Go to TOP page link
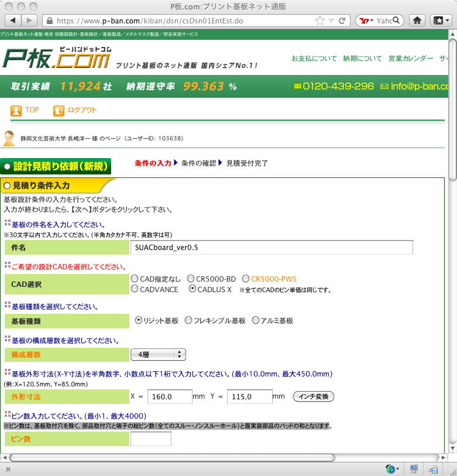This screenshot has height=476, width=457. coord(32,110)
